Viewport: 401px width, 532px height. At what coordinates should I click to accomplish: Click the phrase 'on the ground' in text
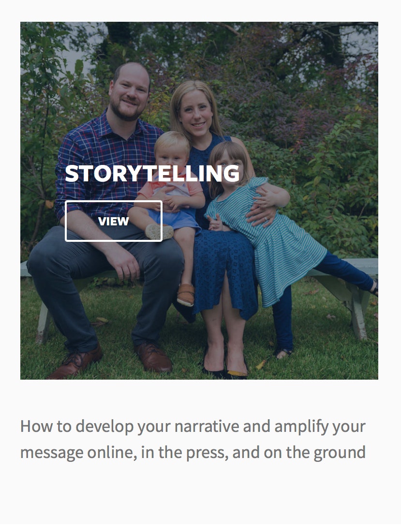(x=314, y=453)
